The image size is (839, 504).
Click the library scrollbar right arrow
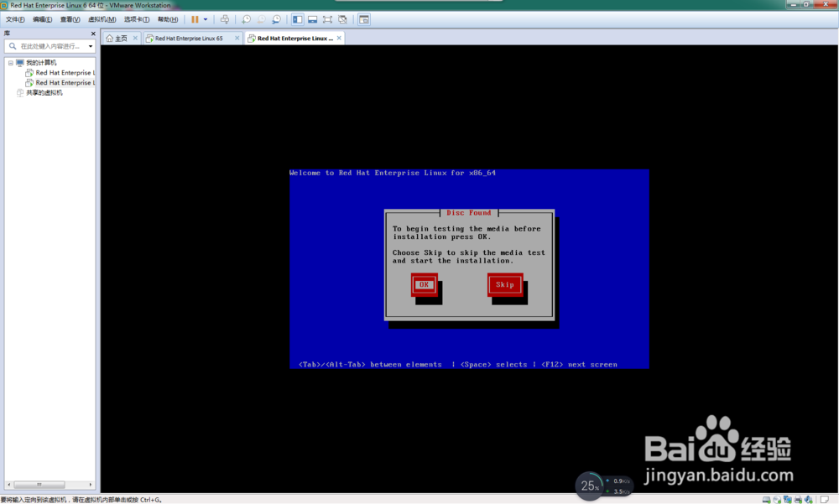91,484
